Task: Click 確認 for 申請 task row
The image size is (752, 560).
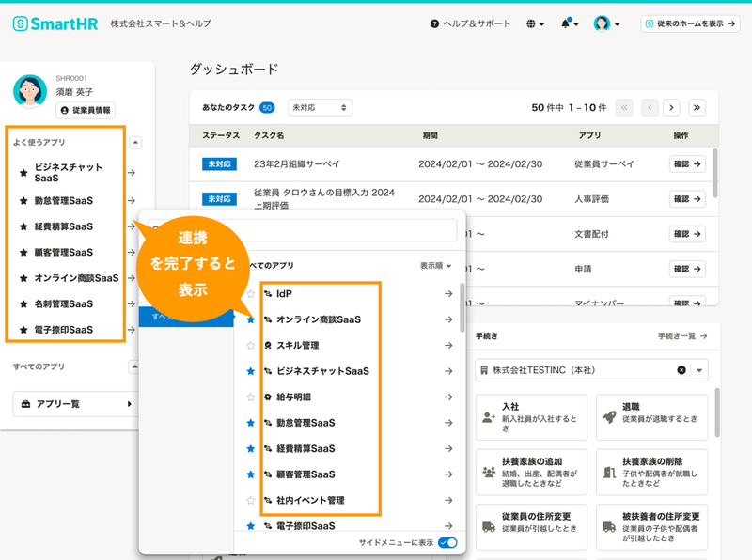Action: pyautogui.click(x=687, y=269)
